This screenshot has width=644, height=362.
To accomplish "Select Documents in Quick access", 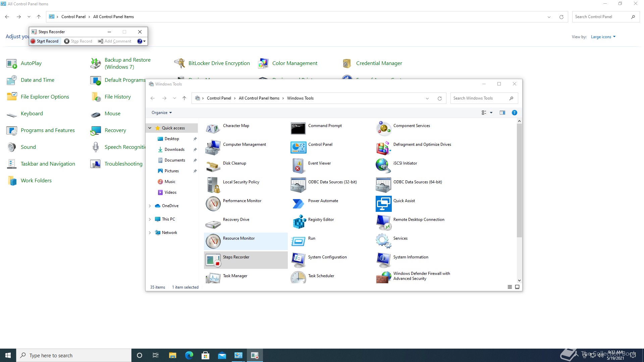I will point(175,160).
